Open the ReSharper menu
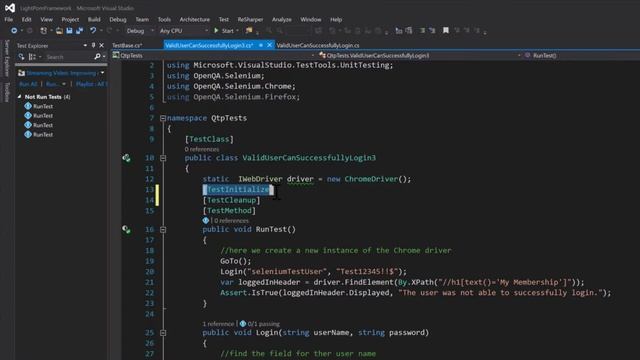This screenshot has width=640, height=360. pos(250,19)
